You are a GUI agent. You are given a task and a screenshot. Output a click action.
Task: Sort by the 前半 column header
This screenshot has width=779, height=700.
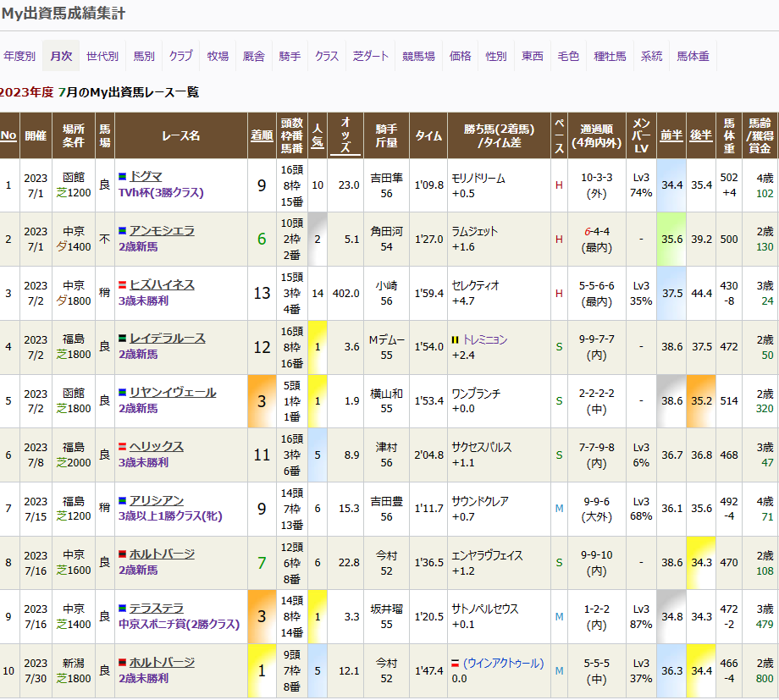coord(671,135)
